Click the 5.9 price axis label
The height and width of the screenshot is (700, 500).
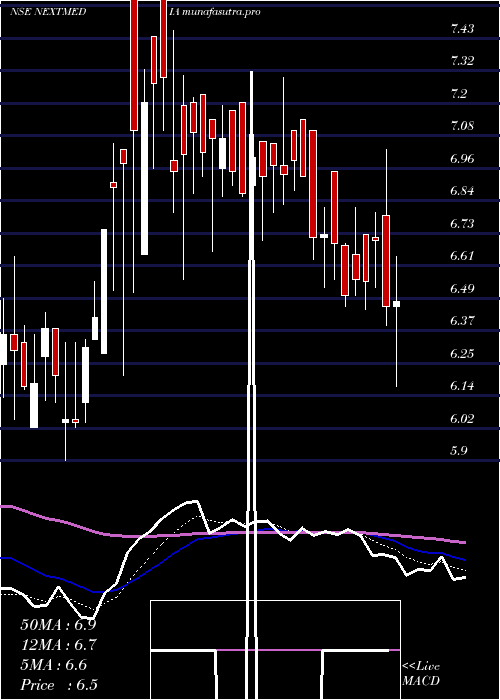[x=459, y=450]
